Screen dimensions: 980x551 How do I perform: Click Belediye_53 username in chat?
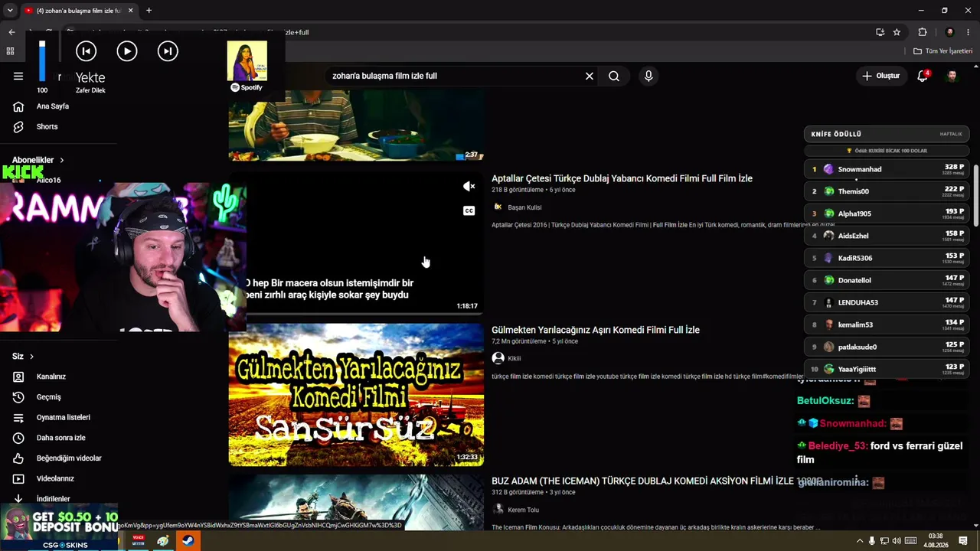[838, 445]
